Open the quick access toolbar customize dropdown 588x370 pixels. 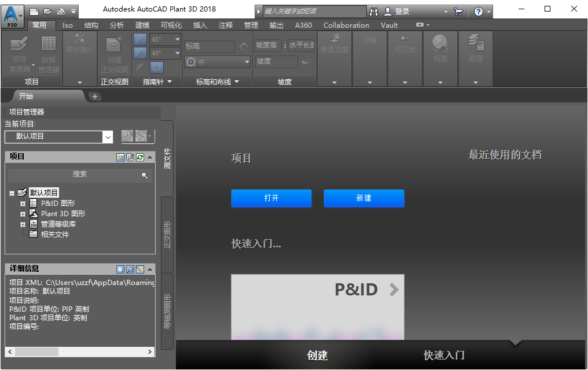tap(73, 12)
